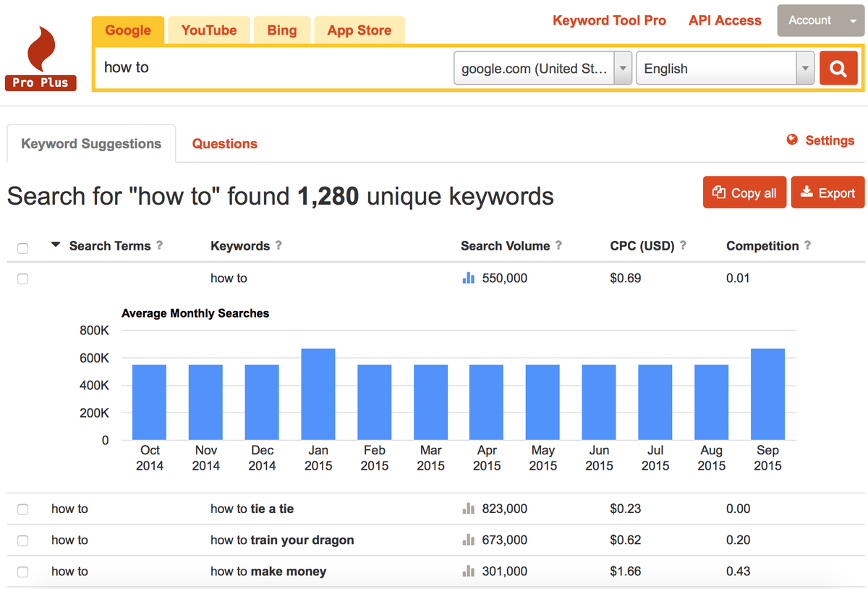
Task: Click the help icon next to Keywords
Action: (278, 245)
